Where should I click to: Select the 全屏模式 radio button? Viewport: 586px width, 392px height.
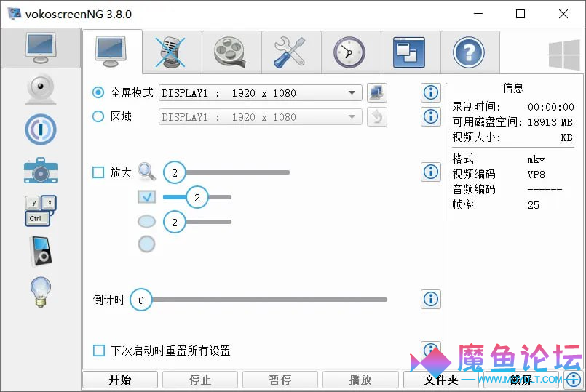coord(98,92)
